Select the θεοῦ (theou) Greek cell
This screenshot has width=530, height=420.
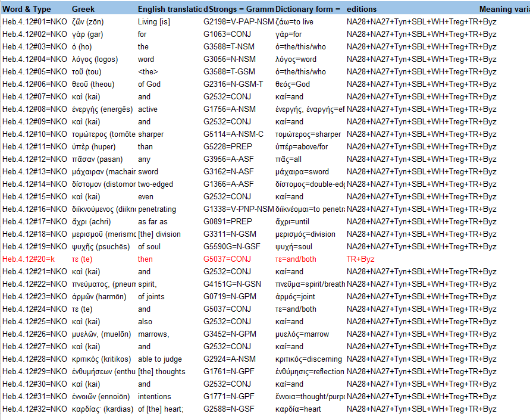point(93,84)
